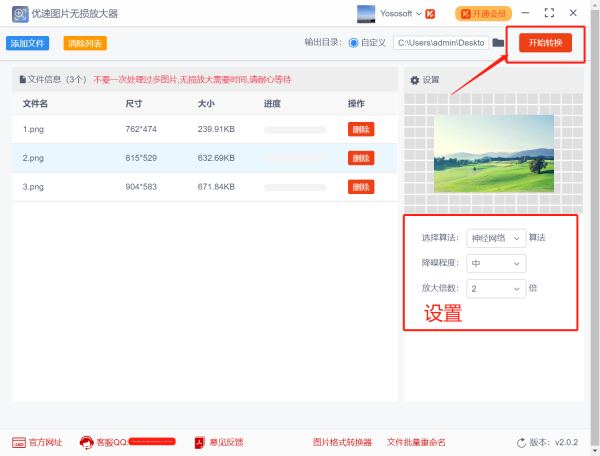Image resolution: width=600 pixels, height=456 pixels.
Task: Select the 自定义 output directory radio button
Action: 353,43
